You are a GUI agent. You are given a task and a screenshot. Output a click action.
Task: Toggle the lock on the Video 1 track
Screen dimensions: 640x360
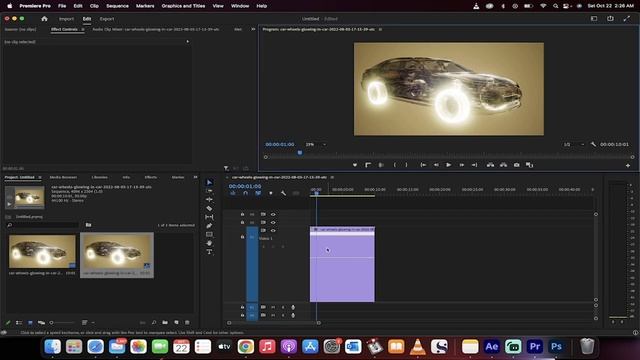pos(242,237)
